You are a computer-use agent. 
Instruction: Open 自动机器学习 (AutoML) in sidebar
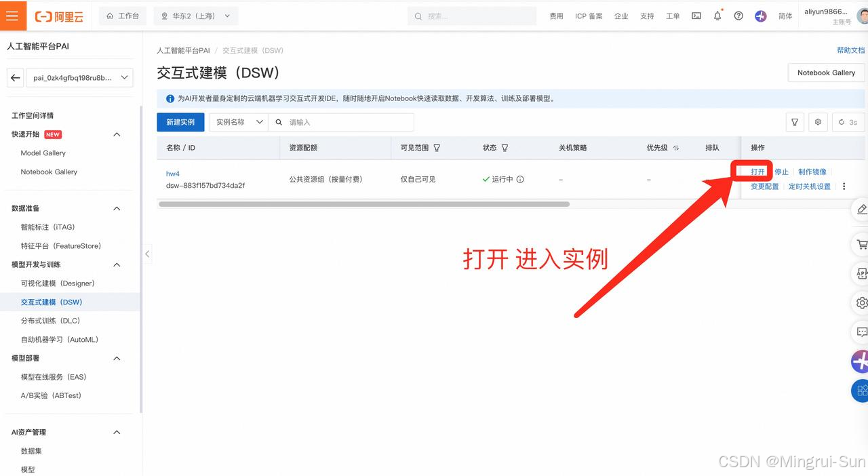pos(60,340)
